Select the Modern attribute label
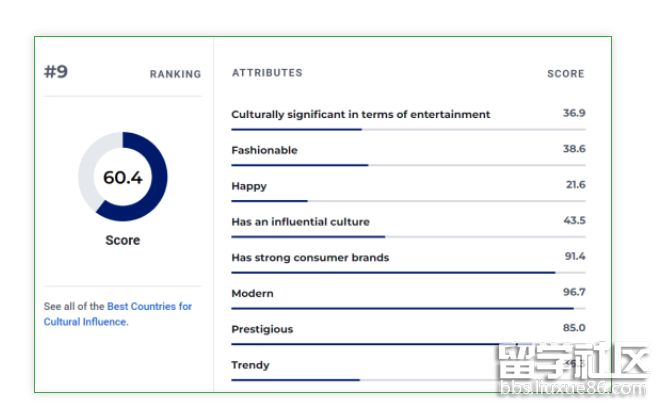The height and width of the screenshot is (410, 663). click(252, 294)
